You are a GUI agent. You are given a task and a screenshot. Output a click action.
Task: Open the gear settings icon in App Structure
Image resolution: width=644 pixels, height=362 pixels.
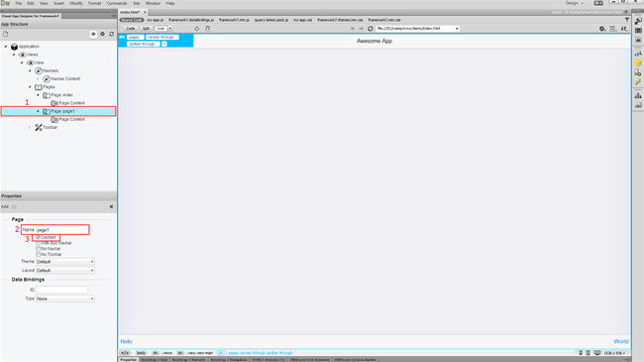(x=102, y=34)
